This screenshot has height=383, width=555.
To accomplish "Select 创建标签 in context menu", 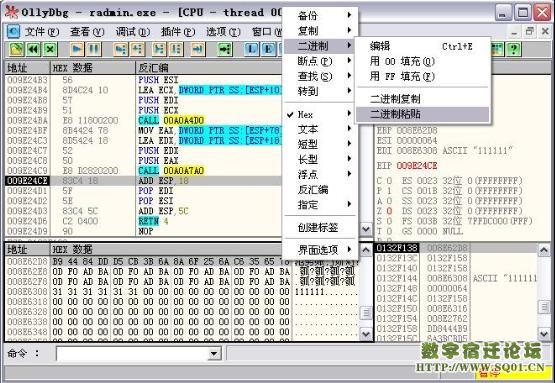I will pyautogui.click(x=319, y=227).
